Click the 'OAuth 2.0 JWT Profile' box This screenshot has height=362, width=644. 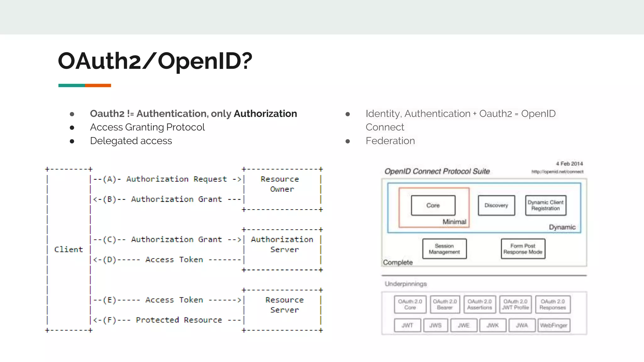pyautogui.click(x=515, y=304)
